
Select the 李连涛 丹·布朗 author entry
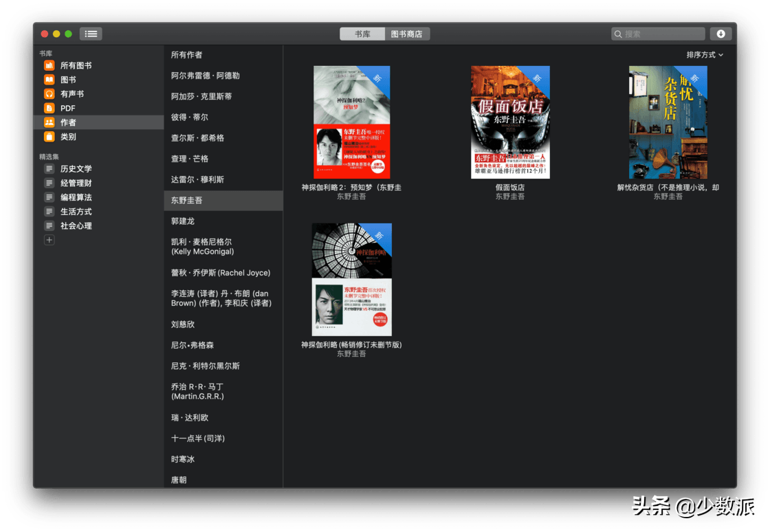click(223, 298)
